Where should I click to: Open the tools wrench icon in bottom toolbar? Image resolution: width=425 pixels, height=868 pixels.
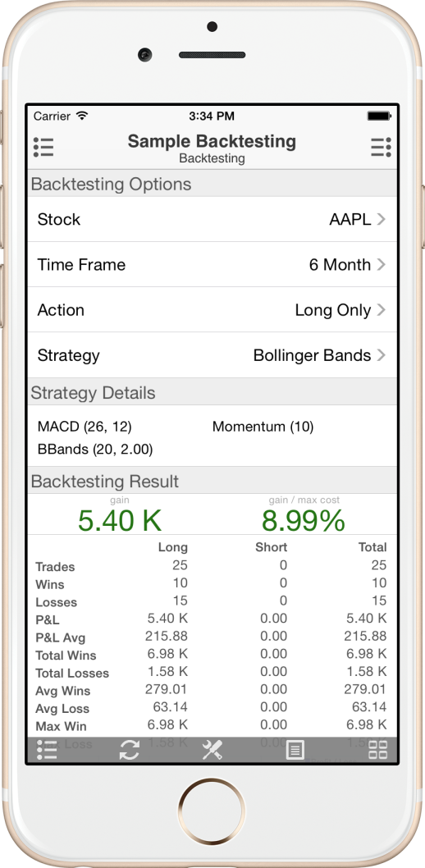[x=212, y=750]
